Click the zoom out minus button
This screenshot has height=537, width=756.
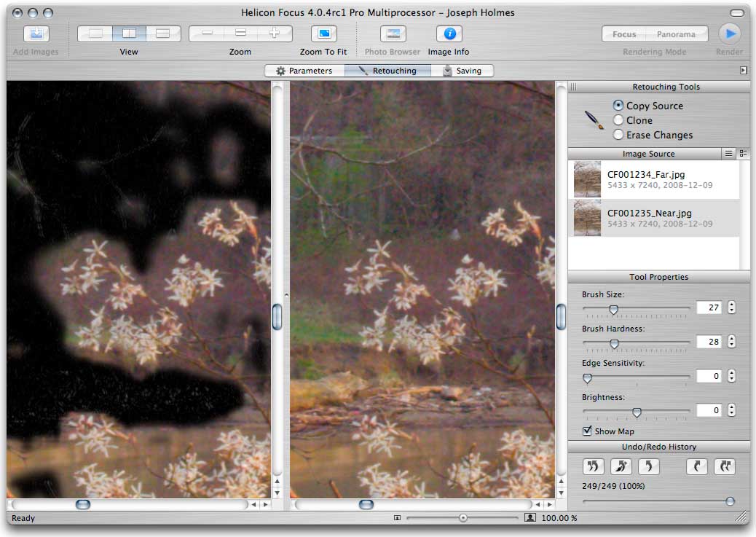pos(207,34)
